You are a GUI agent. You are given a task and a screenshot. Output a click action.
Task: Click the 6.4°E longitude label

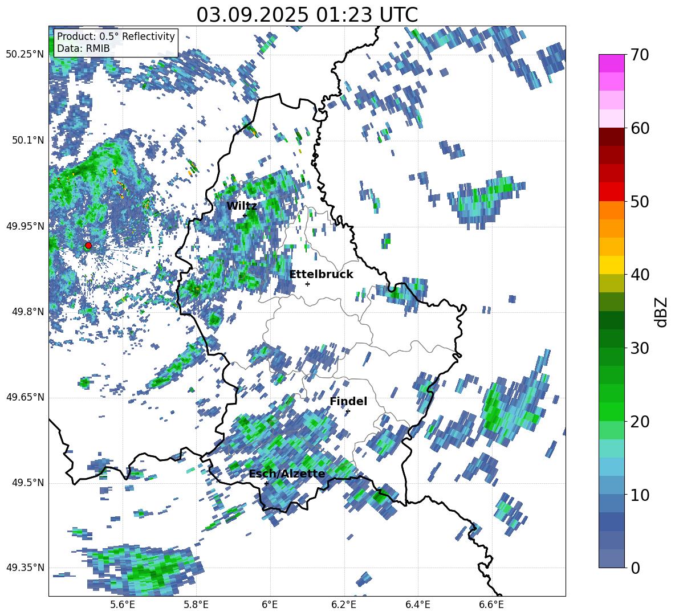[417, 605]
